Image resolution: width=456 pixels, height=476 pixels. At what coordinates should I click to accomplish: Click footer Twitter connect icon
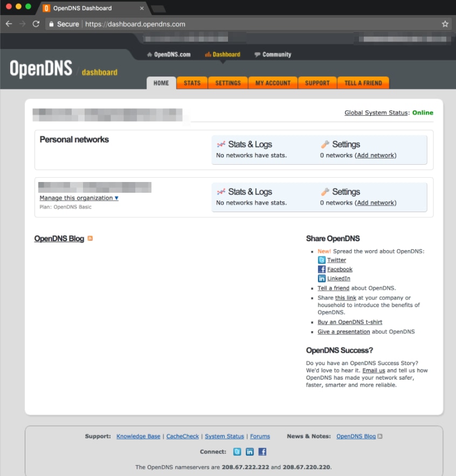[237, 452]
